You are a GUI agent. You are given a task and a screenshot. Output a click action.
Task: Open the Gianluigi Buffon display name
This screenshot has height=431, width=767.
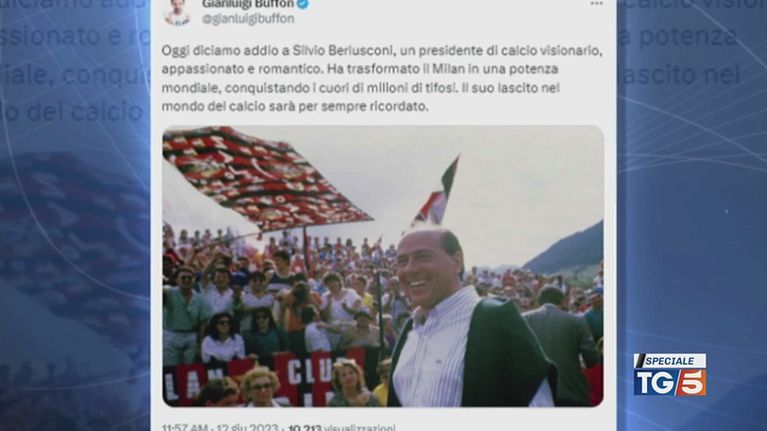[248, 4]
